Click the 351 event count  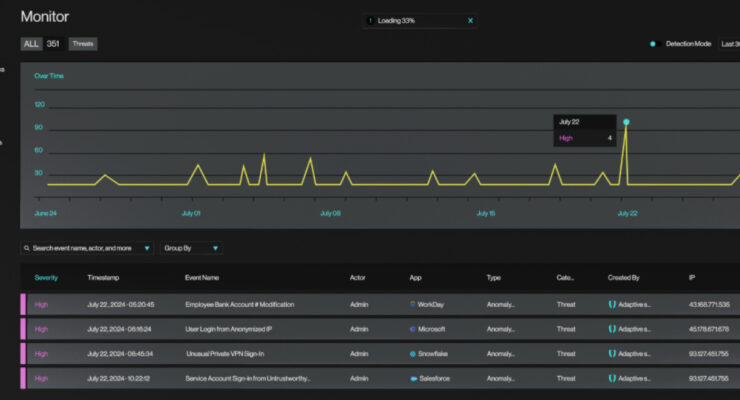tap(53, 44)
